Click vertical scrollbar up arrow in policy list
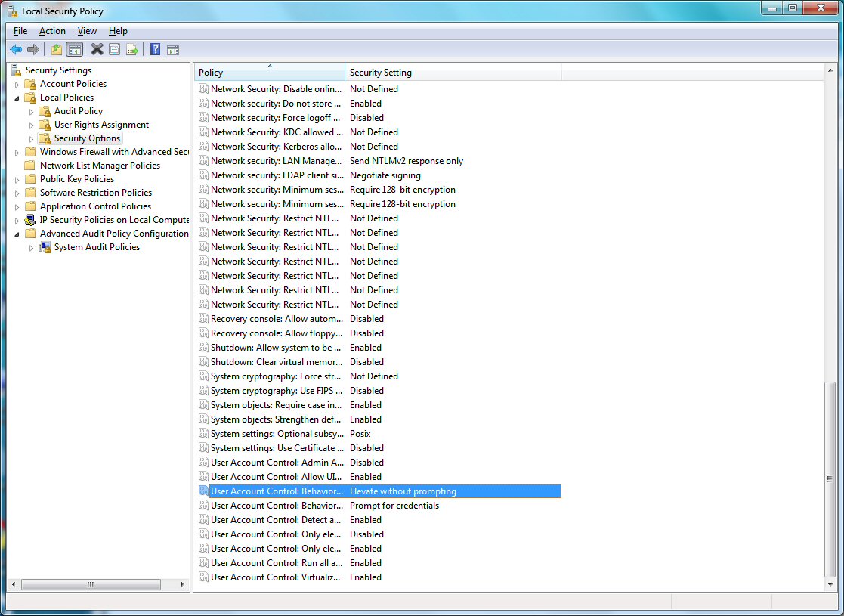 [830, 70]
